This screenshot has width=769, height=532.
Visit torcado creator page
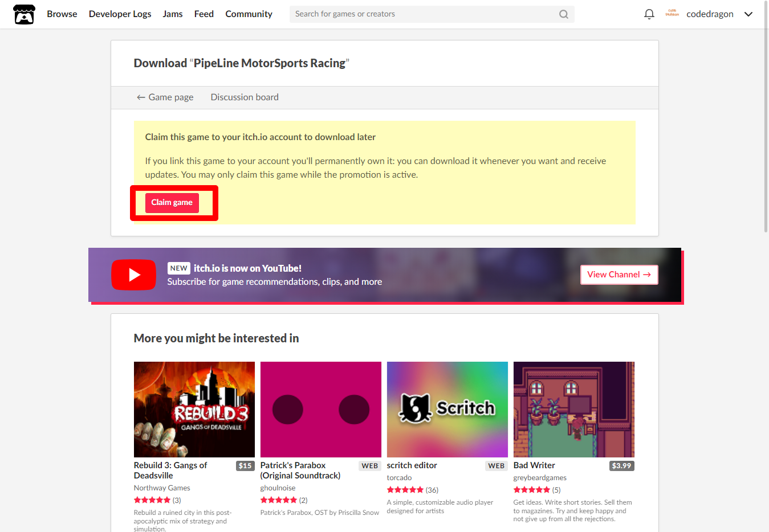click(399, 478)
